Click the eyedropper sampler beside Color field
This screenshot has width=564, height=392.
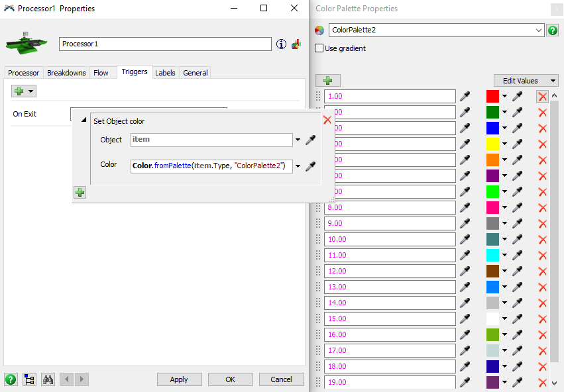(310, 166)
